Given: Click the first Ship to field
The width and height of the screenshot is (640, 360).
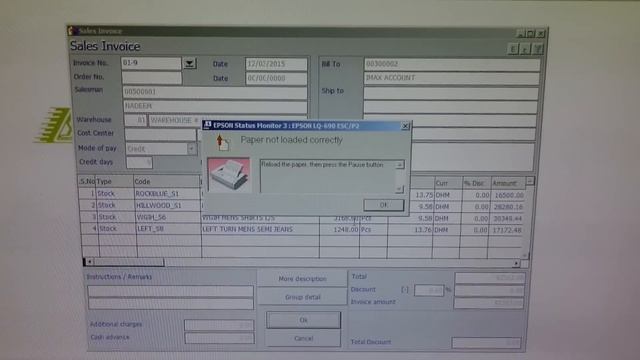Looking at the screenshot, I should tap(451, 93).
